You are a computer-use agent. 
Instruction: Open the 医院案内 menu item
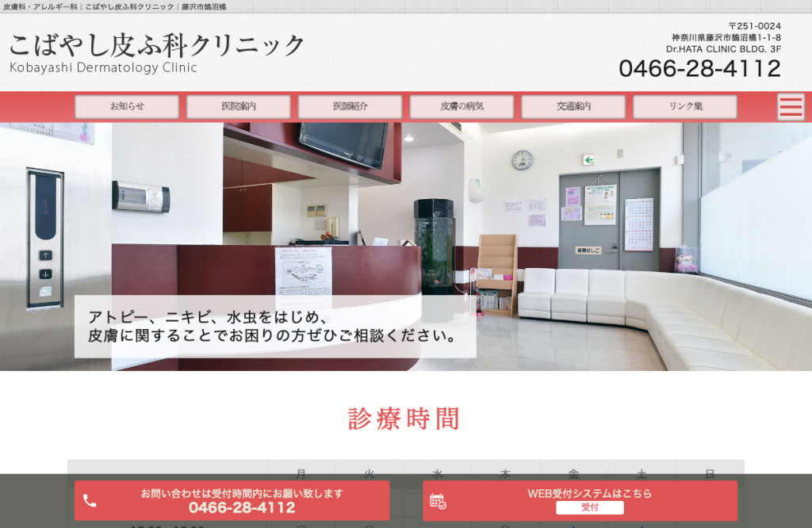click(238, 107)
